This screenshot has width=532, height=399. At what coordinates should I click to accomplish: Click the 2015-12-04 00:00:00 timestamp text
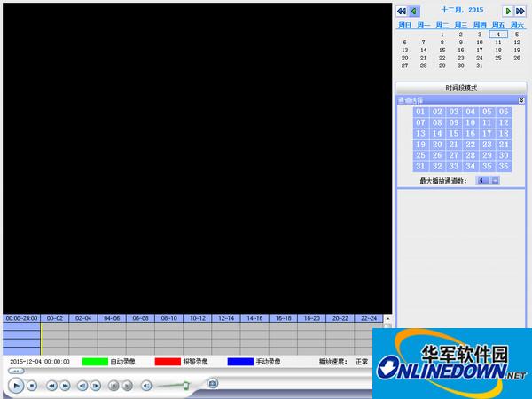40,362
